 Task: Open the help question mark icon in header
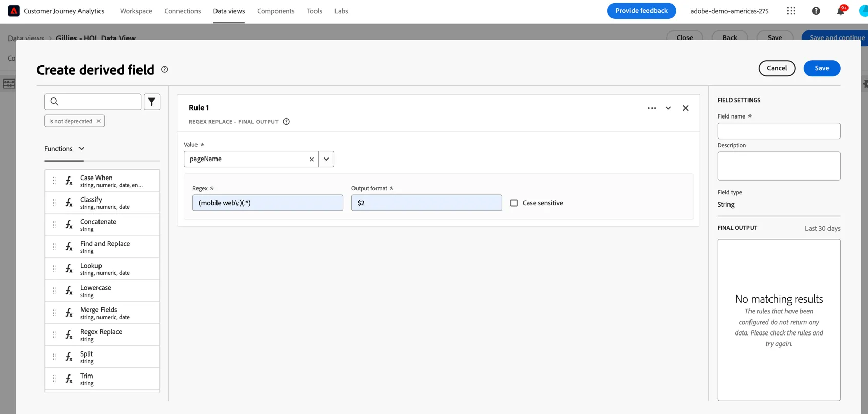[x=816, y=11]
